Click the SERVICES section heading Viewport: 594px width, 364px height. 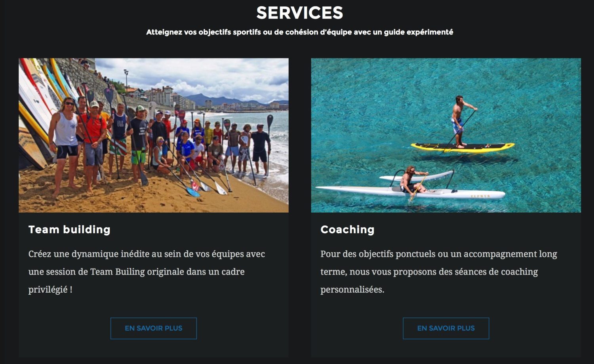point(300,13)
